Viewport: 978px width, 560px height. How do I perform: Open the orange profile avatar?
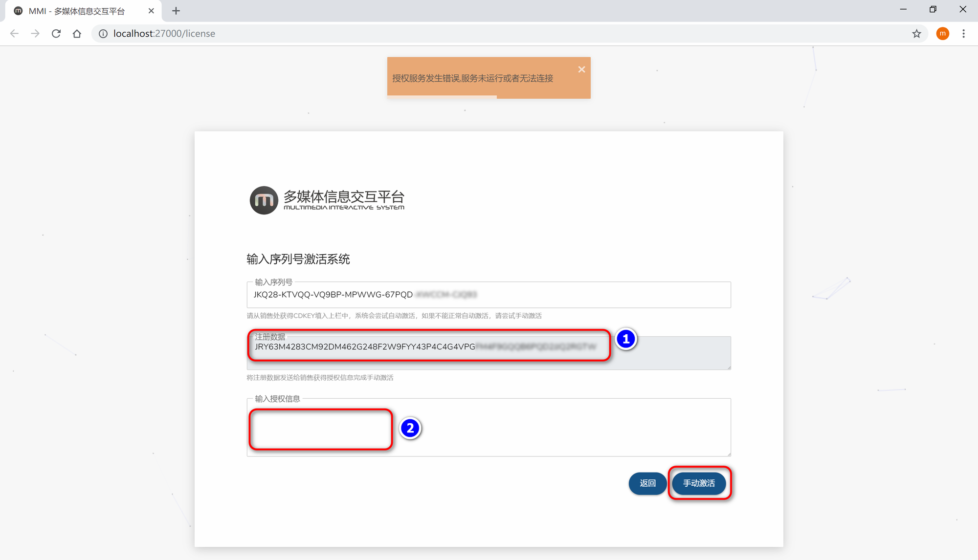tap(942, 34)
